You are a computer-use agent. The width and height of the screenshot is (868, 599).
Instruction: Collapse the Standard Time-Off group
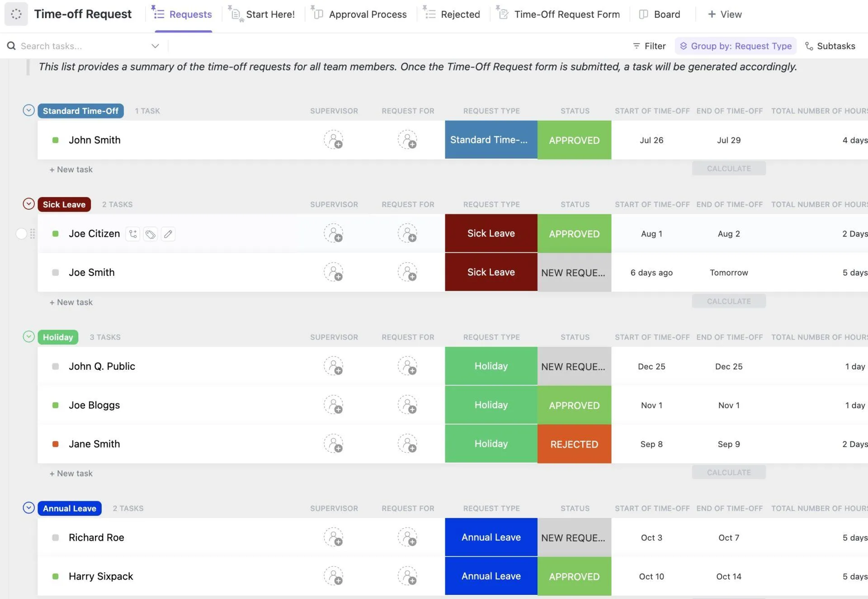point(28,110)
